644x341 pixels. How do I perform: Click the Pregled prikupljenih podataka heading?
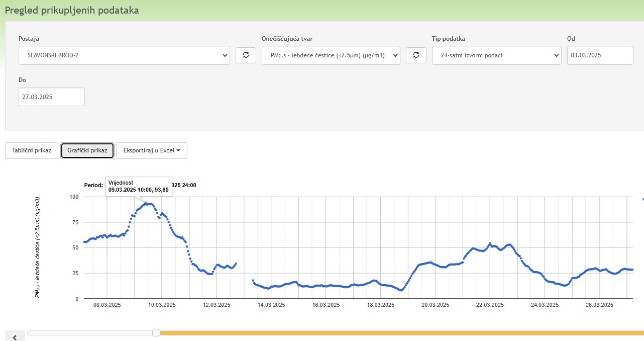click(x=72, y=11)
